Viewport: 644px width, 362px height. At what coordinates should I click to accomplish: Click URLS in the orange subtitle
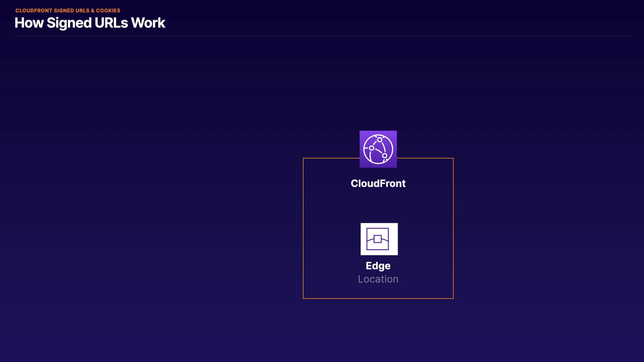click(83, 11)
